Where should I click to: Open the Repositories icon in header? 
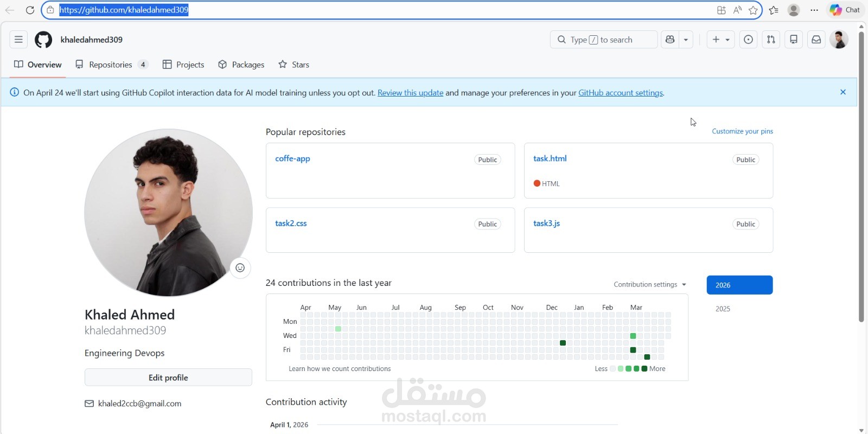(x=794, y=40)
